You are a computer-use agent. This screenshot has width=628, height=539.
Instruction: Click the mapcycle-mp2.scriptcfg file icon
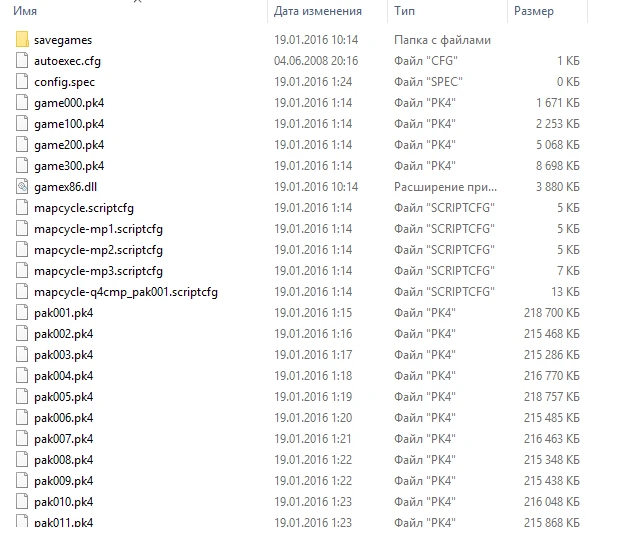point(22,249)
